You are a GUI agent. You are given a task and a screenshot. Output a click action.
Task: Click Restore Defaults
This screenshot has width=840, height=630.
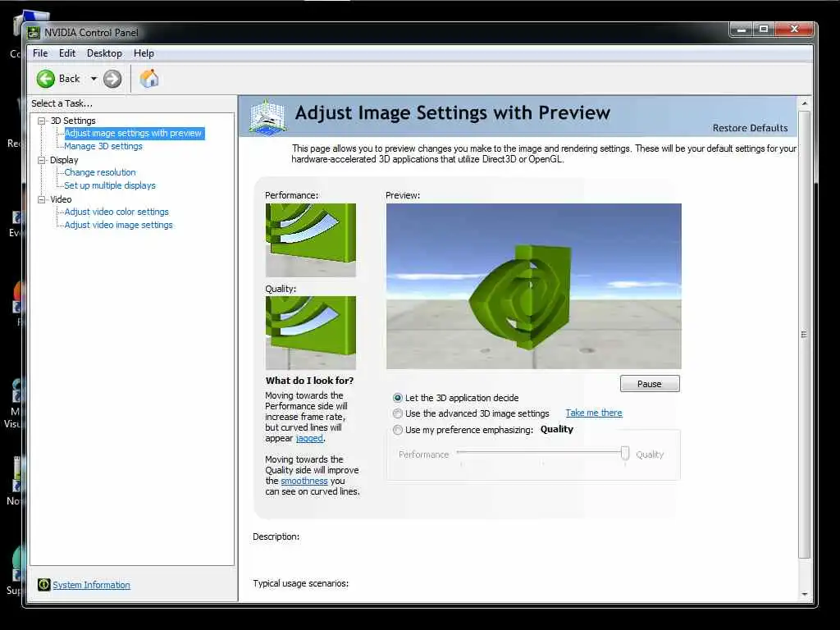tap(750, 128)
